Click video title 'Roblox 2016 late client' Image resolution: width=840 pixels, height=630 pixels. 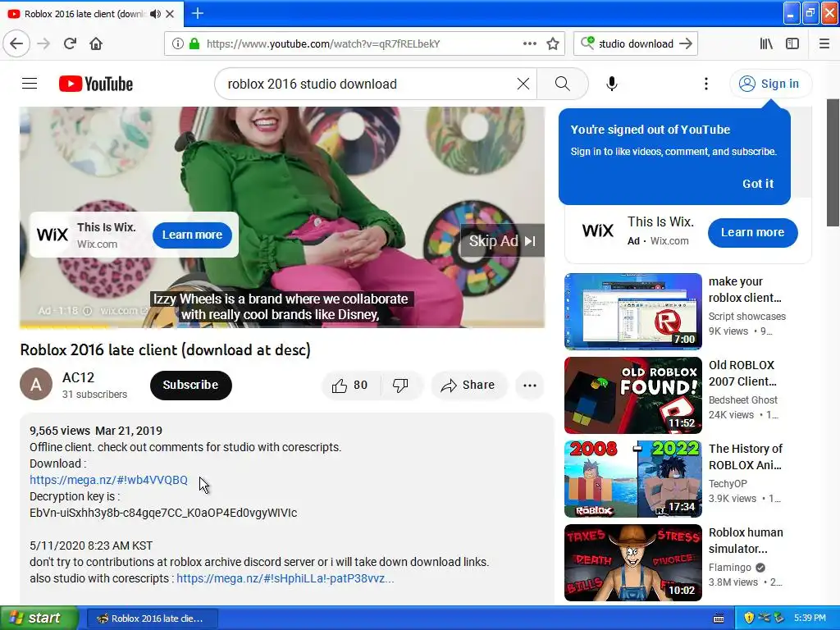coord(166,349)
